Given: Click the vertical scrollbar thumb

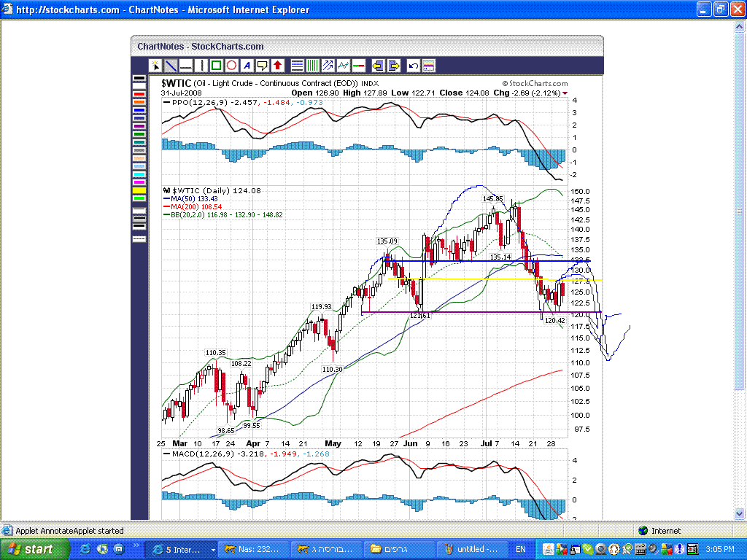Looking at the screenshot, I should [x=740, y=211].
